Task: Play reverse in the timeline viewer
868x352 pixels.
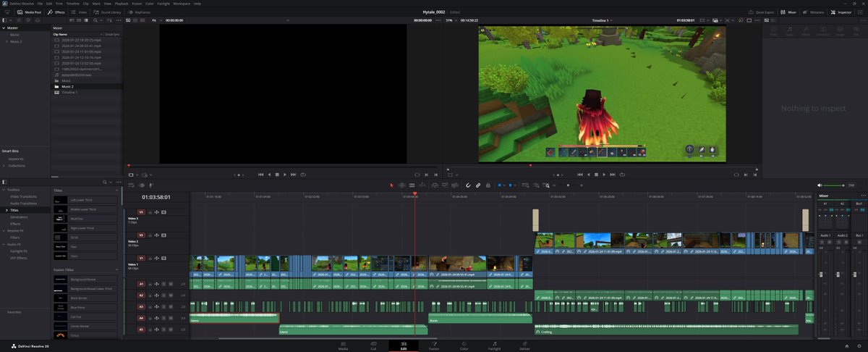Action: 590,175
